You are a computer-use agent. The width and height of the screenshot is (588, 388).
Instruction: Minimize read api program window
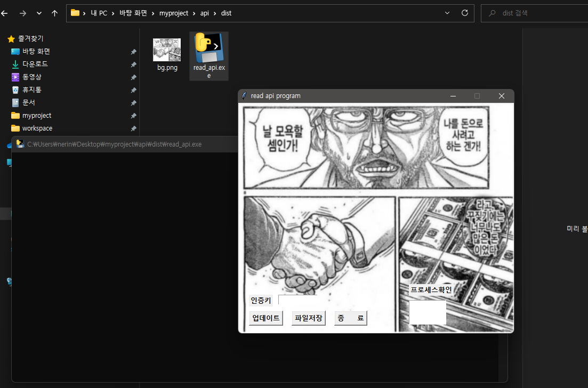click(x=453, y=96)
